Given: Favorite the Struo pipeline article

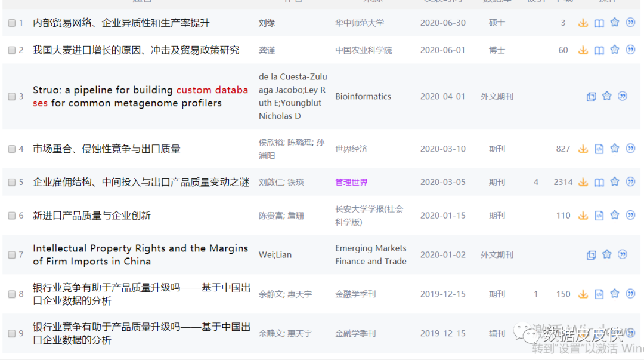Looking at the screenshot, I should 607,96.
